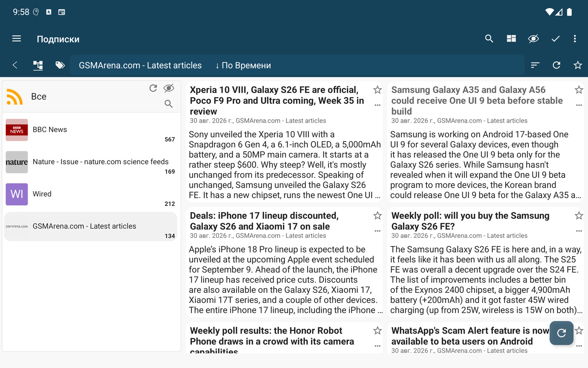Star the Xperia 10 VIII article

(378, 89)
